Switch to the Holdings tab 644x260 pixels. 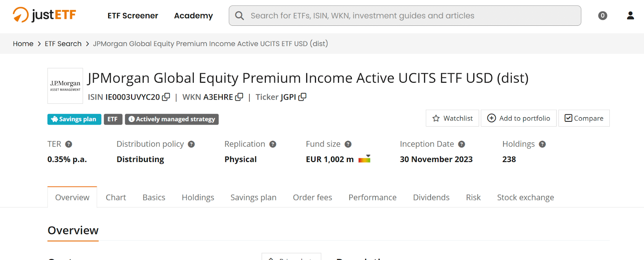click(198, 198)
